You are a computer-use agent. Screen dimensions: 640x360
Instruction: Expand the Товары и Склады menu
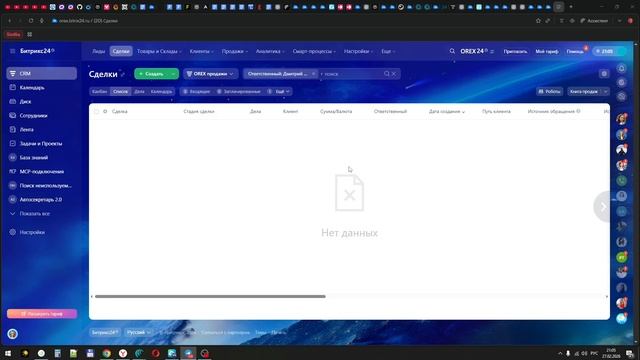(x=159, y=51)
